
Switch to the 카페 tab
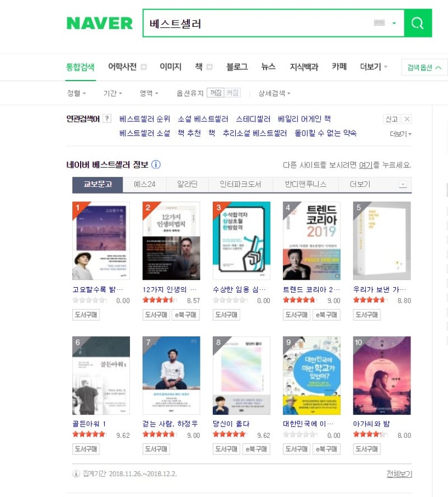(x=339, y=67)
